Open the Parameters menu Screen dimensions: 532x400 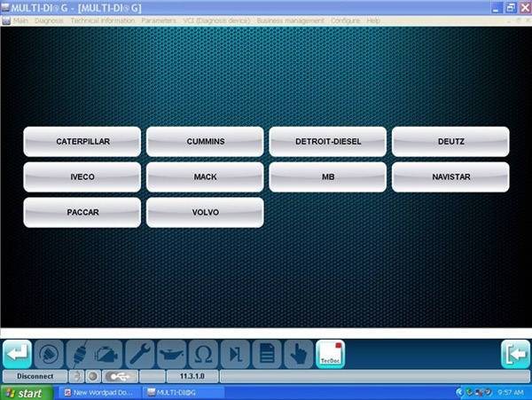(x=159, y=20)
